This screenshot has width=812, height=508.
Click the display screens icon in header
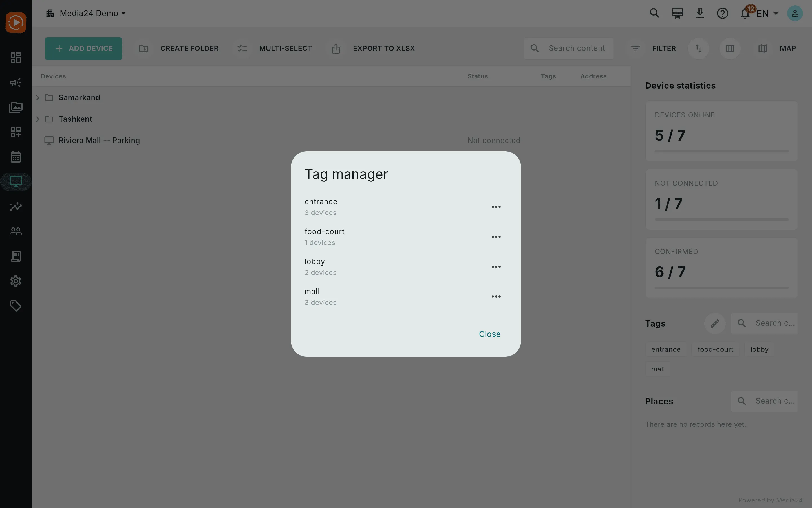pos(677,14)
